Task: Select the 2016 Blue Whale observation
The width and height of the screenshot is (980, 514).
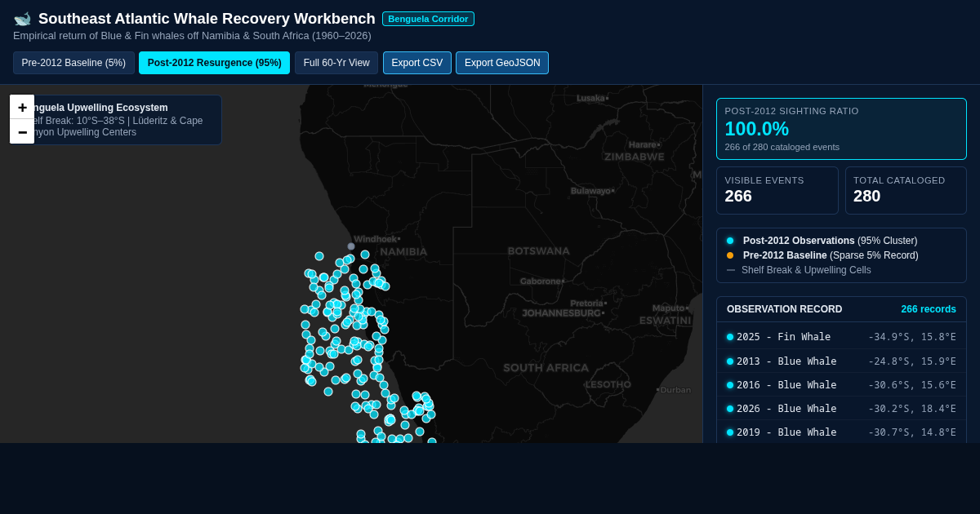Action: coord(841,384)
